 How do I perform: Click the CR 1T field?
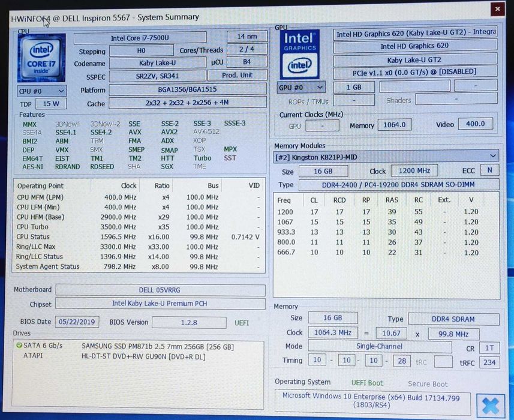click(489, 348)
